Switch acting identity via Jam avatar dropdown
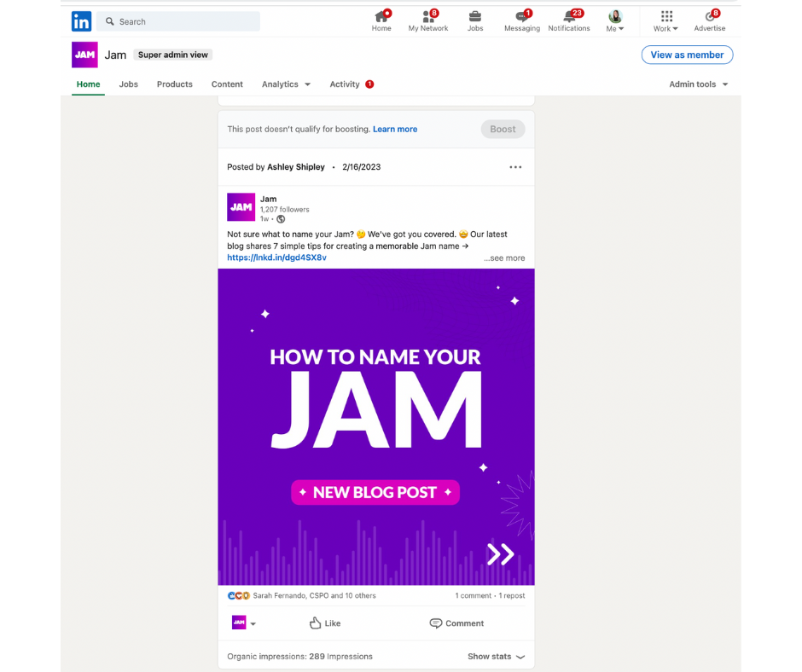Image resolution: width=802 pixels, height=672 pixels. coord(243,623)
